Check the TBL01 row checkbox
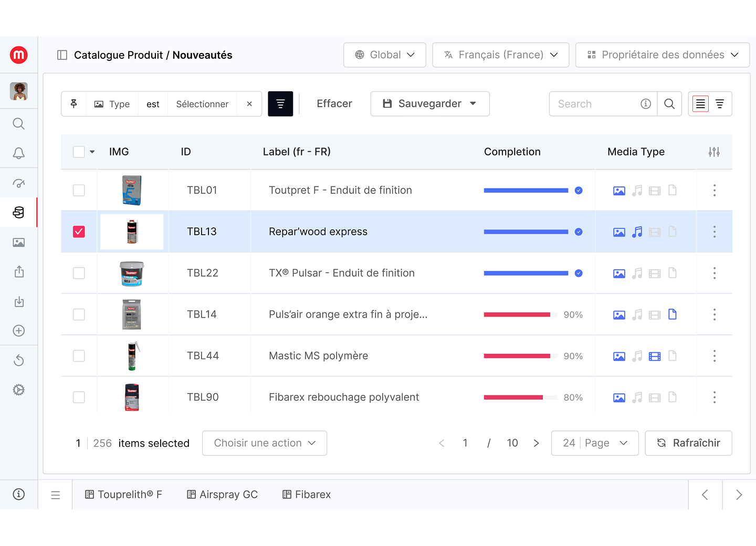756x546 pixels. click(79, 190)
